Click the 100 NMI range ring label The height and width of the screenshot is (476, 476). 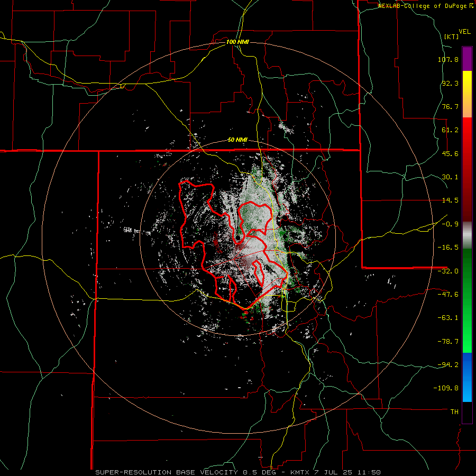click(x=237, y=42)
